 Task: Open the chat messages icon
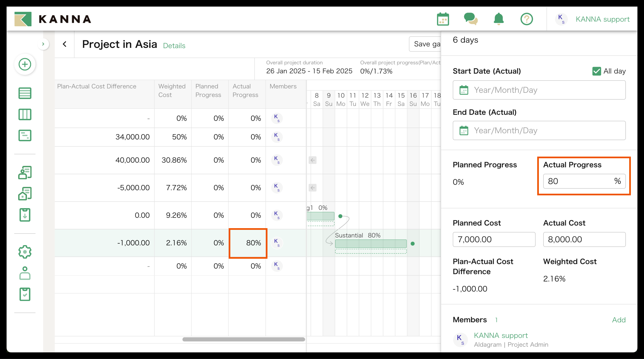click(471, 19)
